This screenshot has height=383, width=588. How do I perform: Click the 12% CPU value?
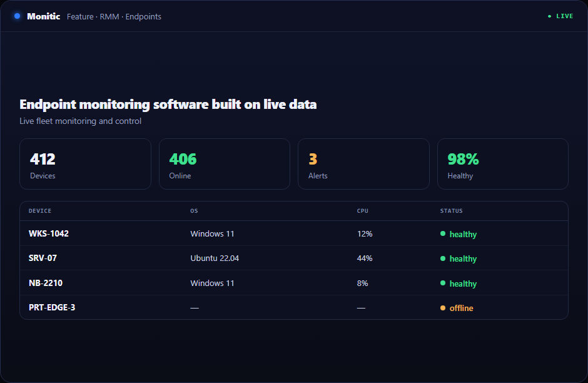[365, 233]
